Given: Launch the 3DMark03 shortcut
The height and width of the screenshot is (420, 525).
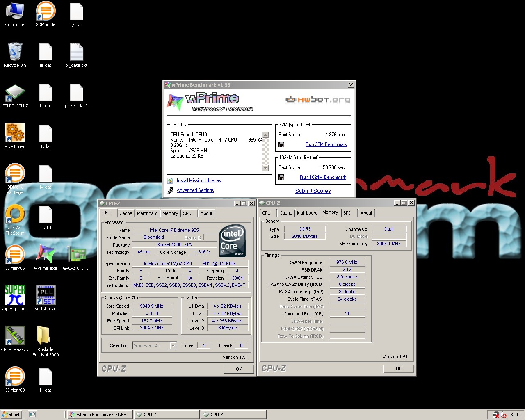Looking at the screenshot, I should tap(15, 379).
